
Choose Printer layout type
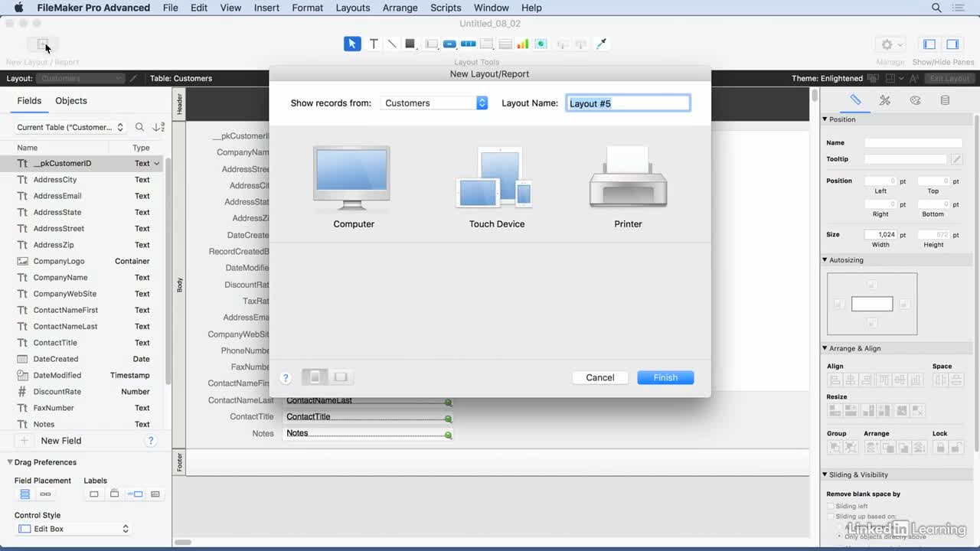(x=628, y=187)
